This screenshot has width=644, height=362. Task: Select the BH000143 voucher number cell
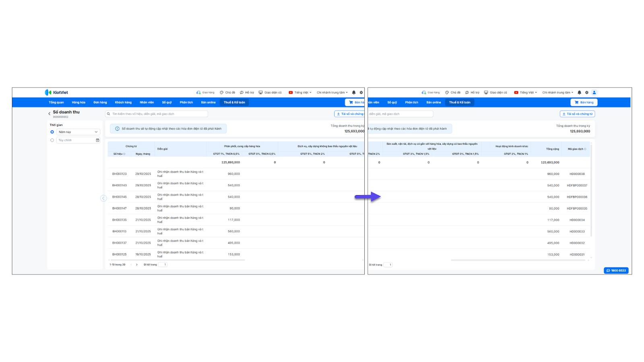click(120, 185)
